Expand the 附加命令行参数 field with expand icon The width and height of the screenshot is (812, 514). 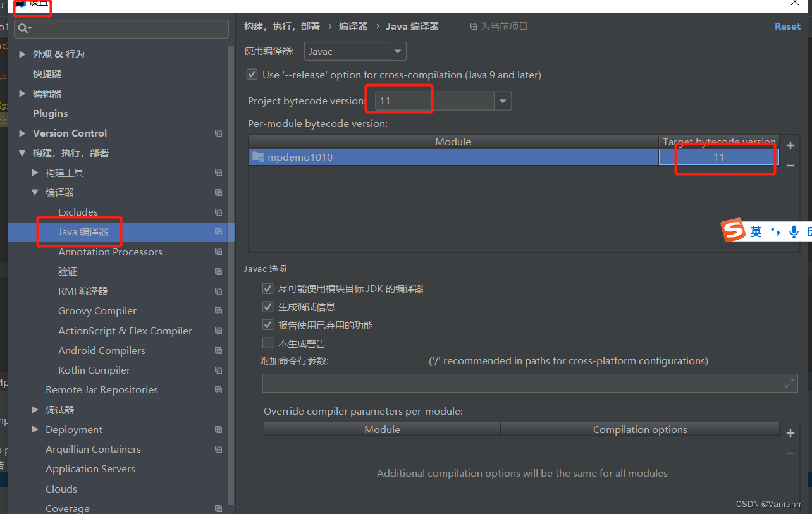click(x=789, y=383)
